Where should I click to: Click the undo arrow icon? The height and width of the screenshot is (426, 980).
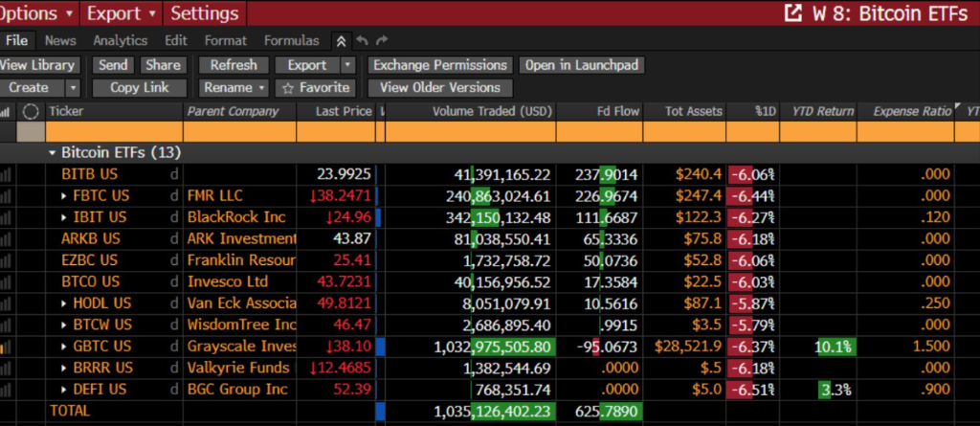[362, 41]
